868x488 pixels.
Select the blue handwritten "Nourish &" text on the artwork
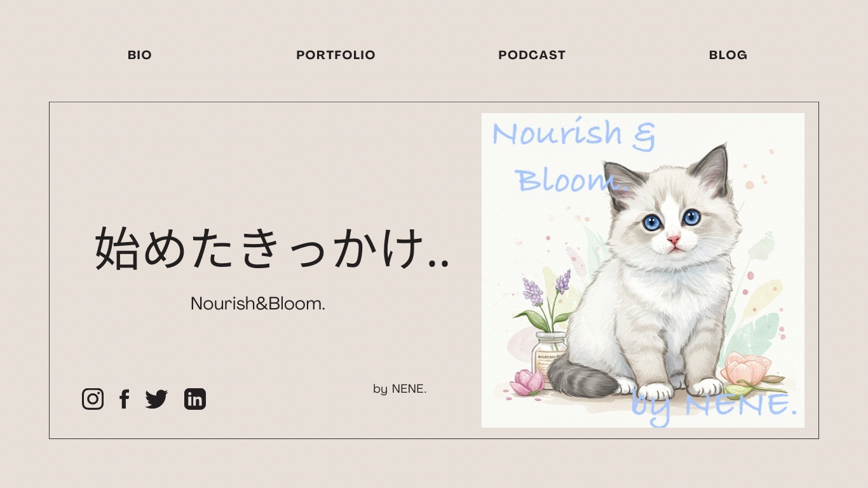[x=574, y=135]
